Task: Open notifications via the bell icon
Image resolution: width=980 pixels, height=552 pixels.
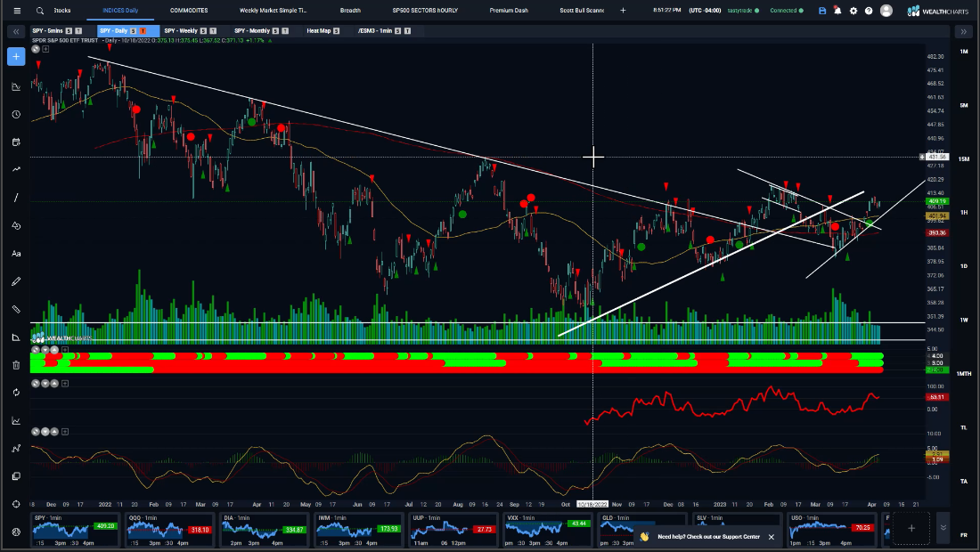Action: coord(837,11)
